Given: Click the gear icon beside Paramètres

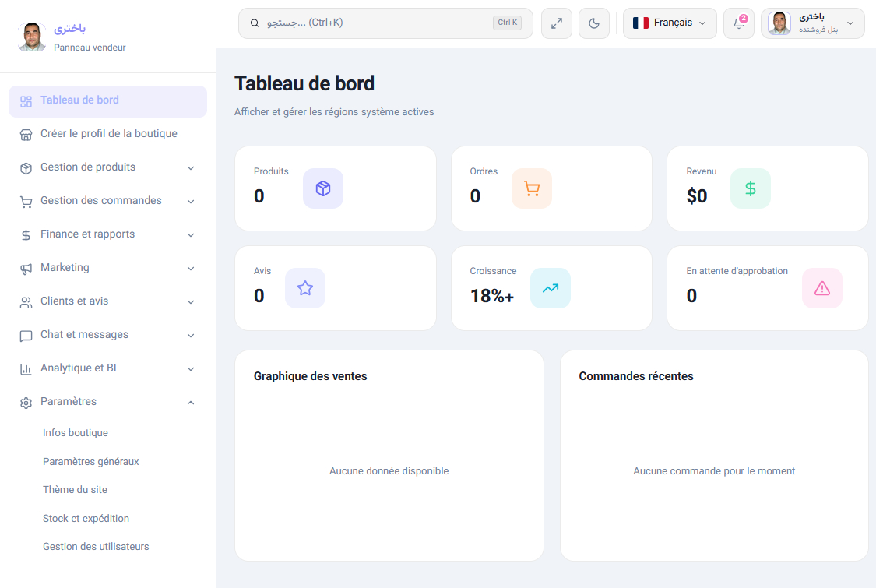Looking at the screenshot, I should (x=26, y=403).
